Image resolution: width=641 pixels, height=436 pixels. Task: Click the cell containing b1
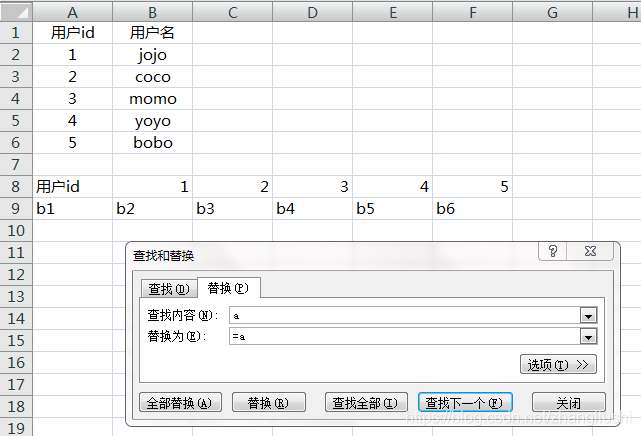coord(72,209)
